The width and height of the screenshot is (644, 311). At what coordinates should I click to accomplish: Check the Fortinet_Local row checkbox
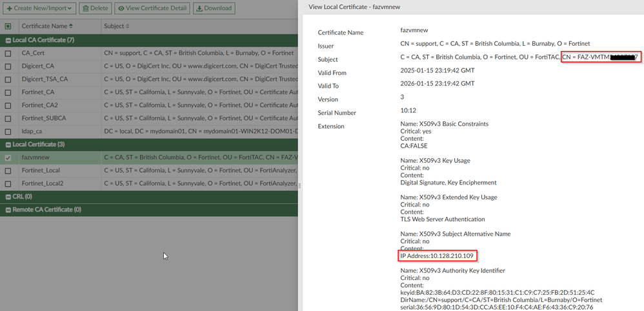tap(8, 171)
